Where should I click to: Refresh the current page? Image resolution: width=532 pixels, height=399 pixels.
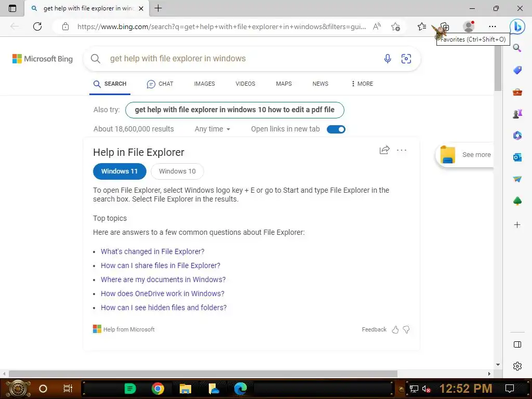pyautogui.click(x=37, y=26)
